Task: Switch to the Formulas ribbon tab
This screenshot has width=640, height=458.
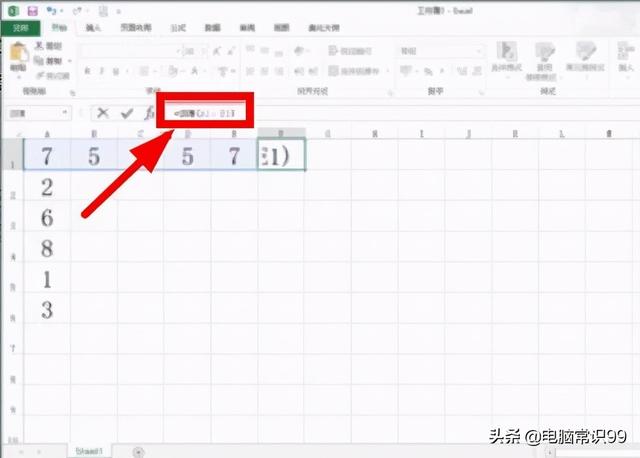Action: [178, 28]
